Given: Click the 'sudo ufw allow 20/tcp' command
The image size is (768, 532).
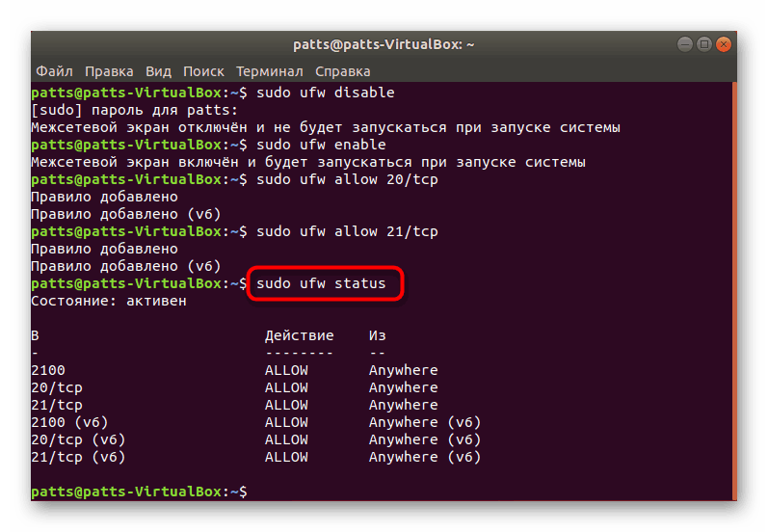Looking at the screenshot, I should (x=347, y=179).
